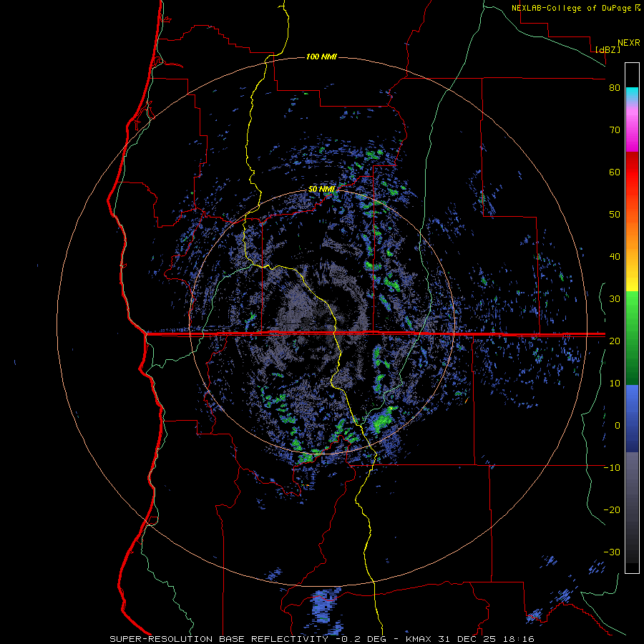Click the 70 dBZ scale value
The width and height of the screenshot is (644, 644).
(615, 130)
